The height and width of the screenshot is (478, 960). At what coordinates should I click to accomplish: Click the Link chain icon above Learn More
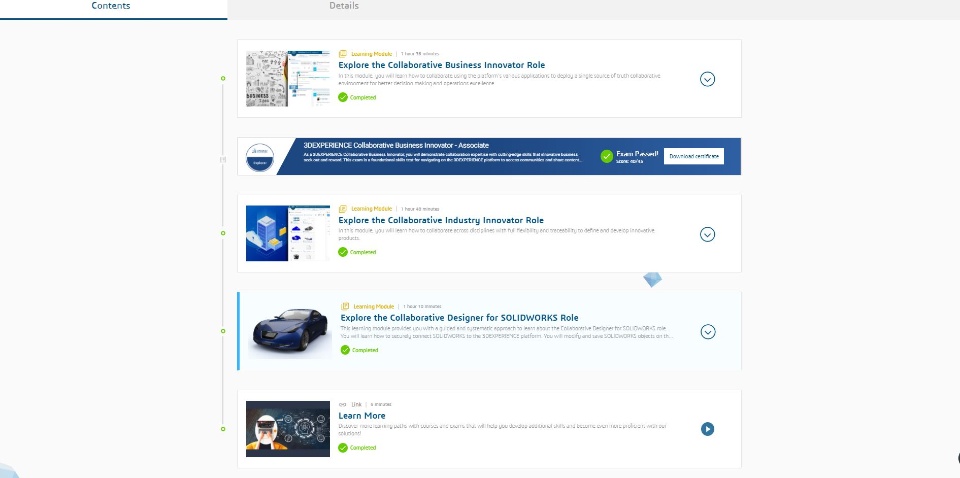pos(342,405)
